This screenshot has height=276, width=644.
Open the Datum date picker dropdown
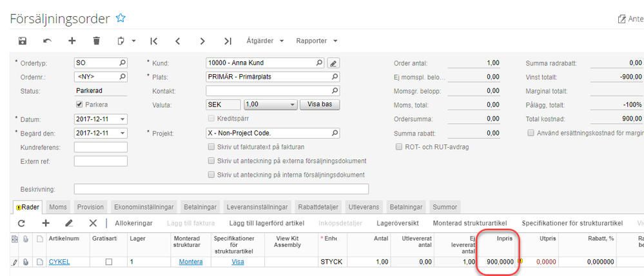click(x=122, y=119)
